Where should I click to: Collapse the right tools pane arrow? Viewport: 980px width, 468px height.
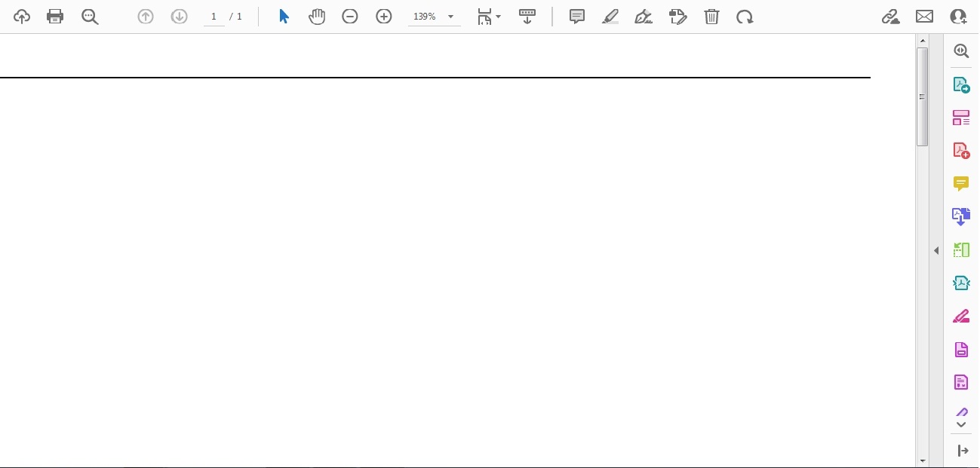(x=936, y=250)
